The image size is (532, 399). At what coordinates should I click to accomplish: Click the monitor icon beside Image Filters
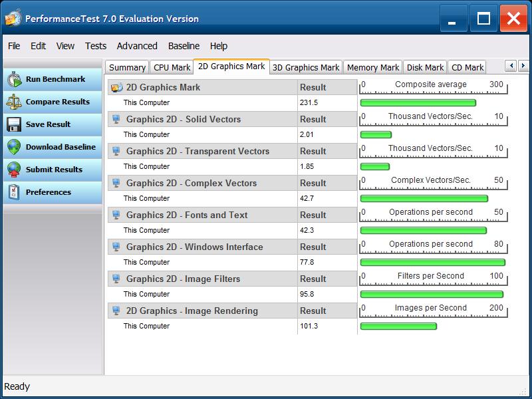click(116, 279)
